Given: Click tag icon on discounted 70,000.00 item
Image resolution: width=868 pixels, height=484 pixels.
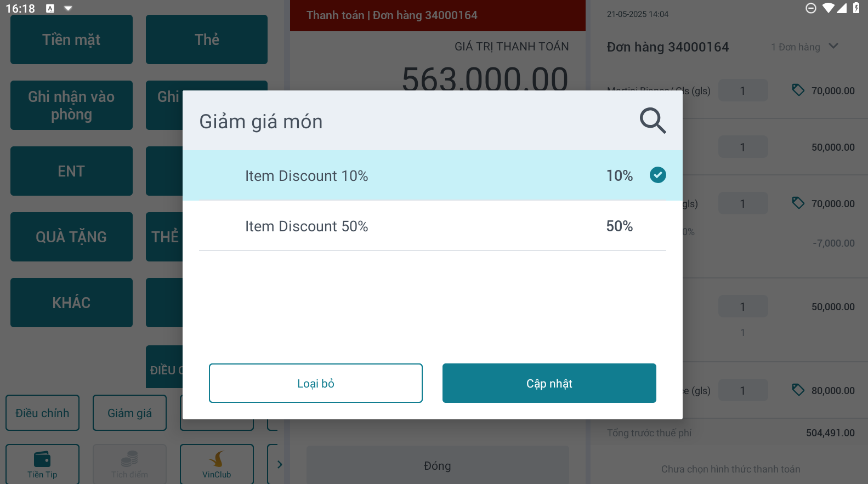Looking at the screenshot, I should [798, 203].
